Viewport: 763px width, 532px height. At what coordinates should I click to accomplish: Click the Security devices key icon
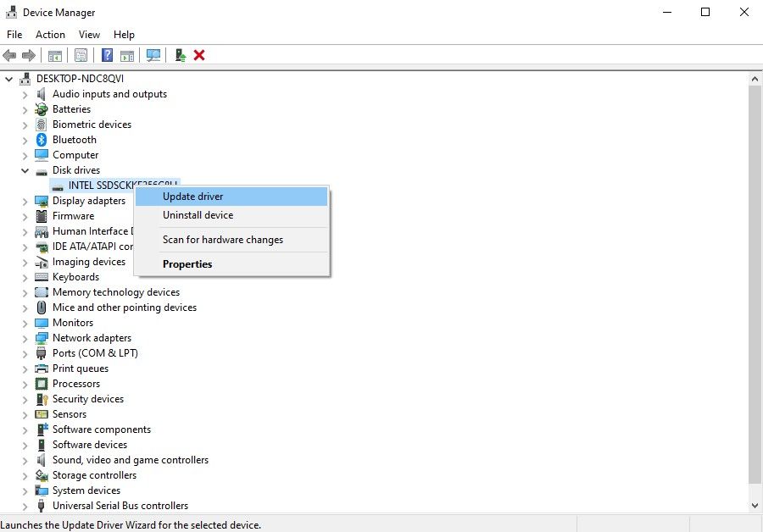point(42,399)
